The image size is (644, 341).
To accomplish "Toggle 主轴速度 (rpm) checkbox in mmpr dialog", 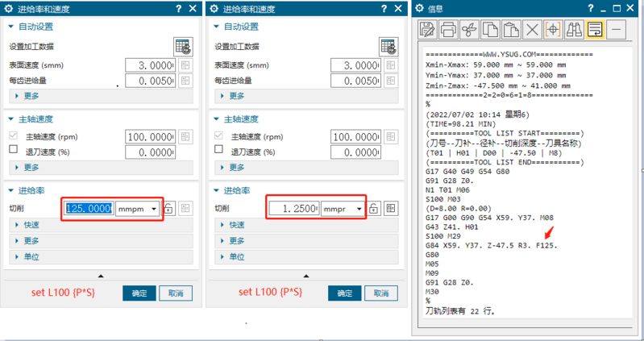I will click(x=219, y=135).
